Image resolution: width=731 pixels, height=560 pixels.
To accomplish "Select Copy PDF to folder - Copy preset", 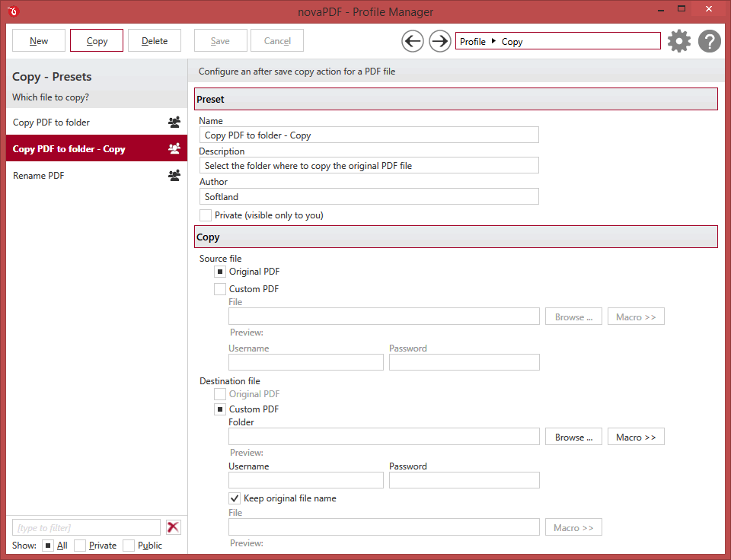I will click(97, 148).
